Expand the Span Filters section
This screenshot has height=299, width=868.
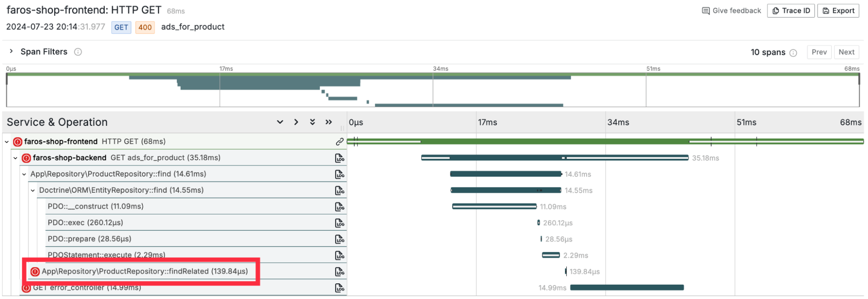click(11, 52)
